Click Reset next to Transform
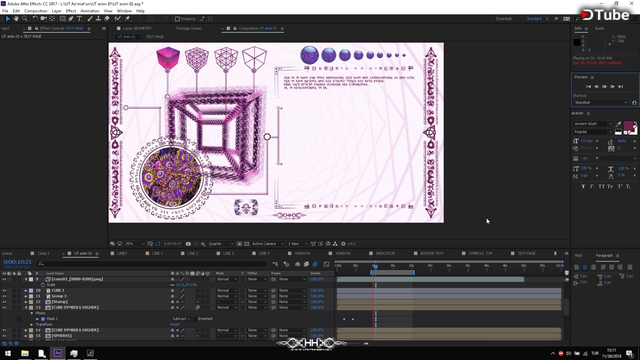This screenshot has height=360, width=640. pos(174,324)
